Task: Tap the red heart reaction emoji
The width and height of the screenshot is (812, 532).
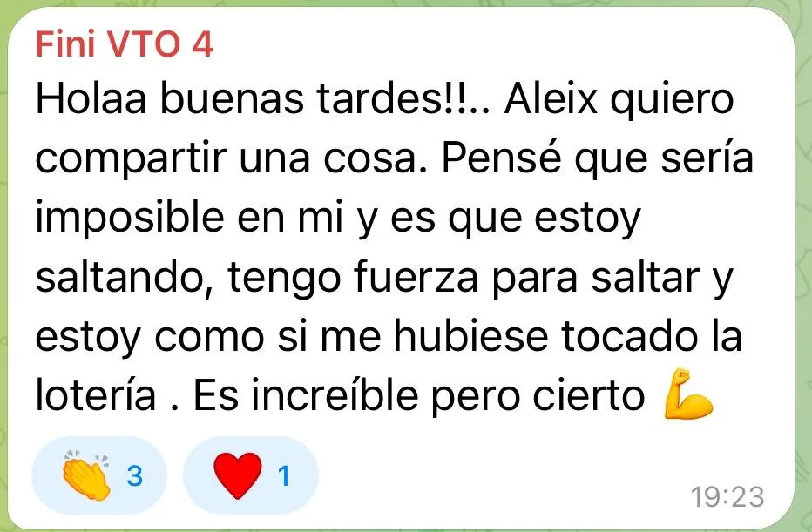Action: pyautogui.click(x=238, y=475)
